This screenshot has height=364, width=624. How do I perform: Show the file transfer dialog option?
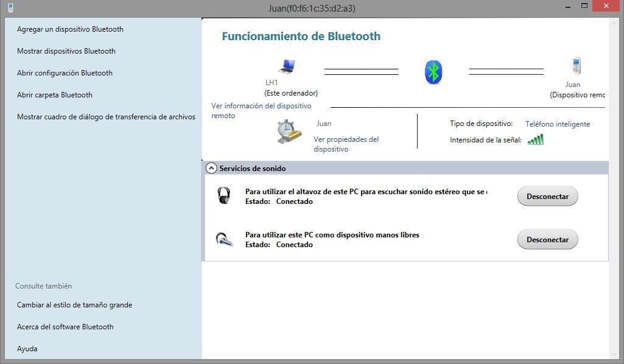pos(106,116)
